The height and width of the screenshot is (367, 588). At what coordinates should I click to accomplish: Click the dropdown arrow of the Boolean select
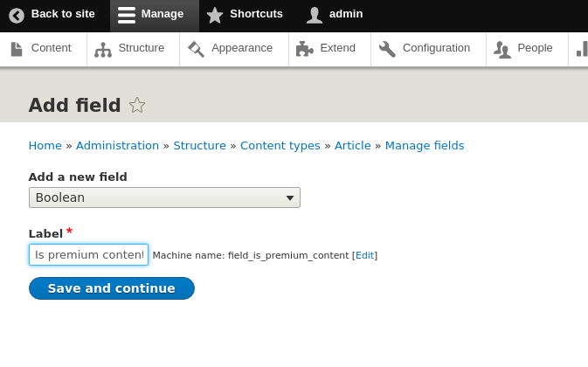pos(290,198)
